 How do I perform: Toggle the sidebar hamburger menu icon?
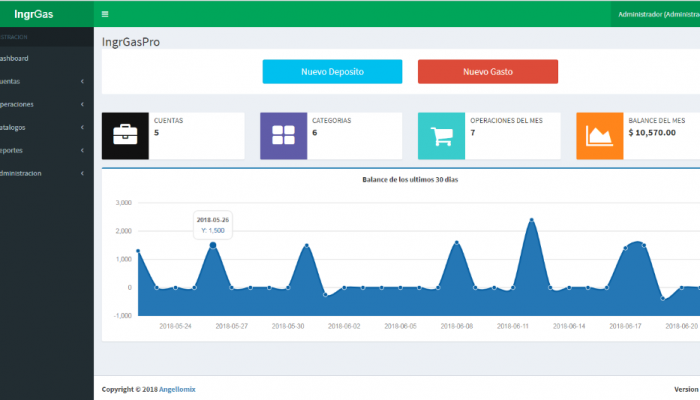[x=105, y=14]
